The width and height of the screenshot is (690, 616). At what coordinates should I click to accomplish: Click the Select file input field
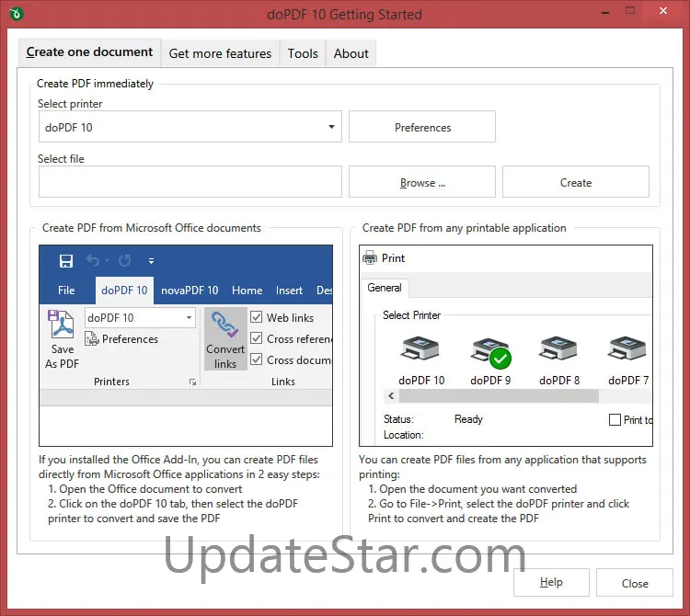(x=190, y=182)
